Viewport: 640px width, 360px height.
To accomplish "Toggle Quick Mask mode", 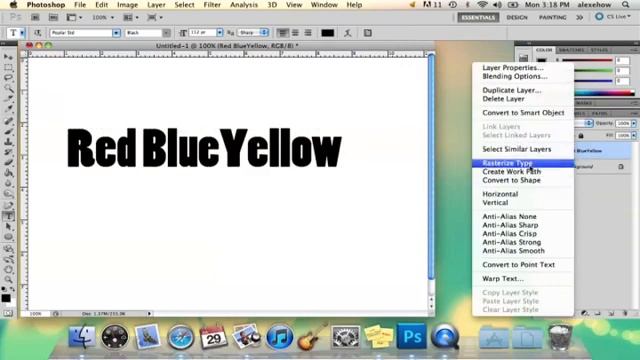I will point(8,313).
